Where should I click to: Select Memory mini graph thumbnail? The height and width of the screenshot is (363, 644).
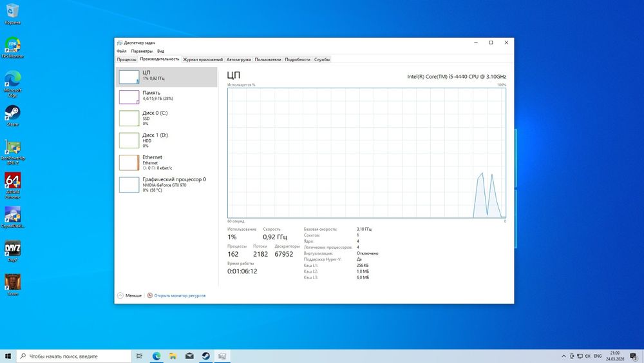pos(129,97)
